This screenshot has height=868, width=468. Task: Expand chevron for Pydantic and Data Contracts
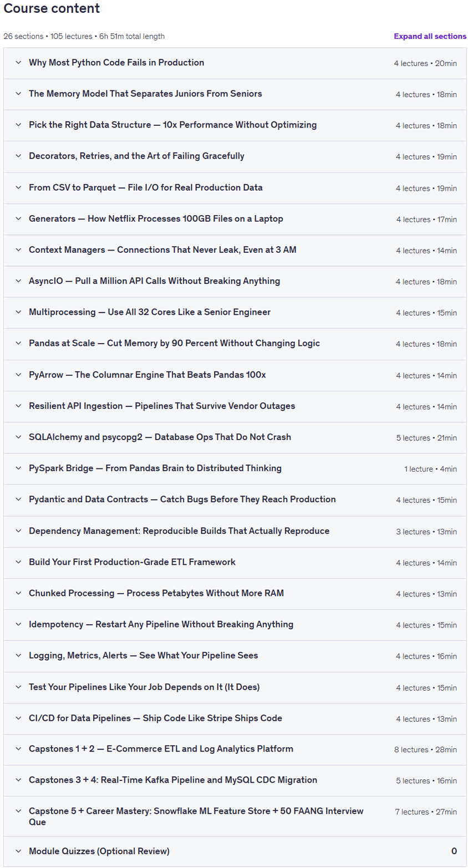[18, 499]
